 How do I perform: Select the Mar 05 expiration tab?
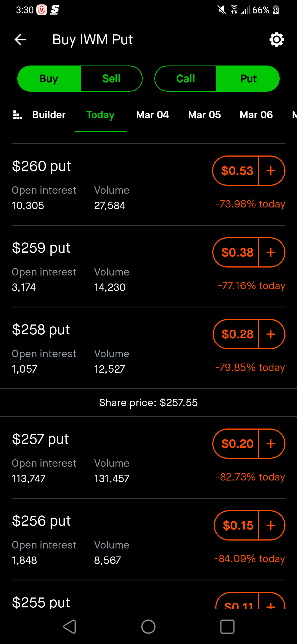tap(204, 115)
